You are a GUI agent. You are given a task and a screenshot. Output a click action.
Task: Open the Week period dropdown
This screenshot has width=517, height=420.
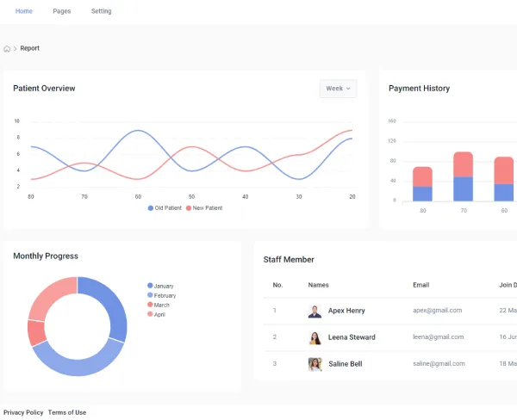point(338,89)
